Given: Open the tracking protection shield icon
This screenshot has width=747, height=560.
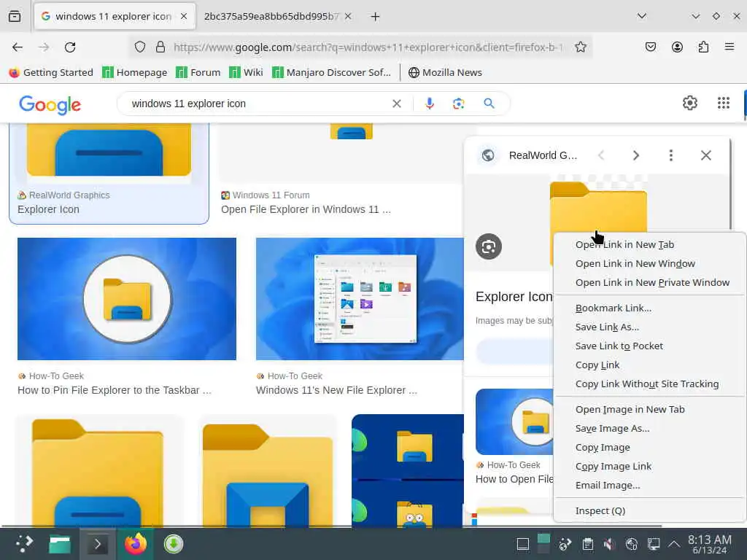Looking at the screenshot, I should point(139,47).
